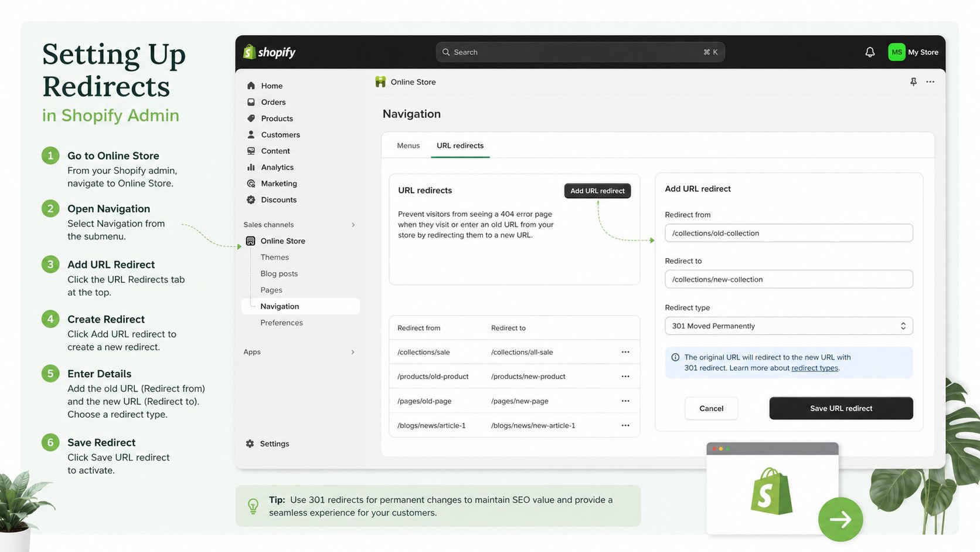Screen dimensions: 980x552
Task: Expand the Apps section
Action: pos(353,352)
